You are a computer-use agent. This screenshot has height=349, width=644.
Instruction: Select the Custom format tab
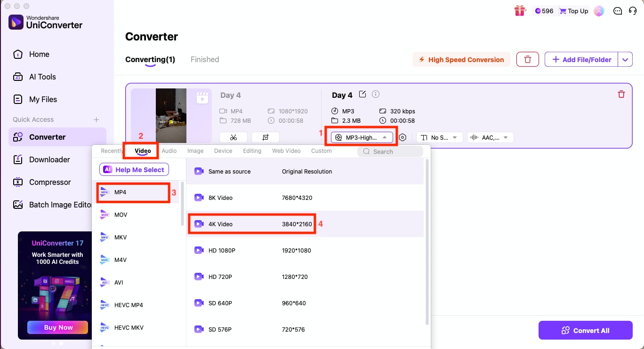(322, 151)
